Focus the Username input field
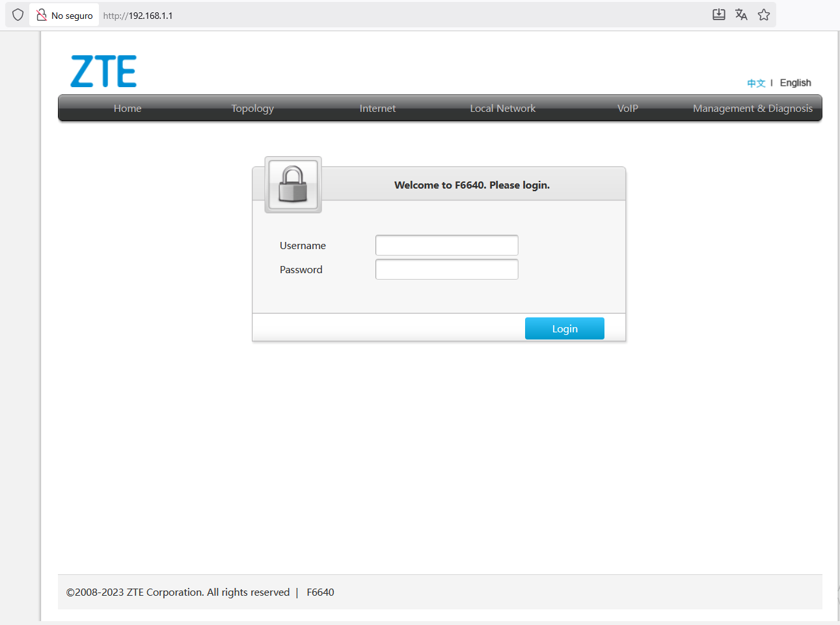This screenshot has width=840, height=625. click(447, 245)
